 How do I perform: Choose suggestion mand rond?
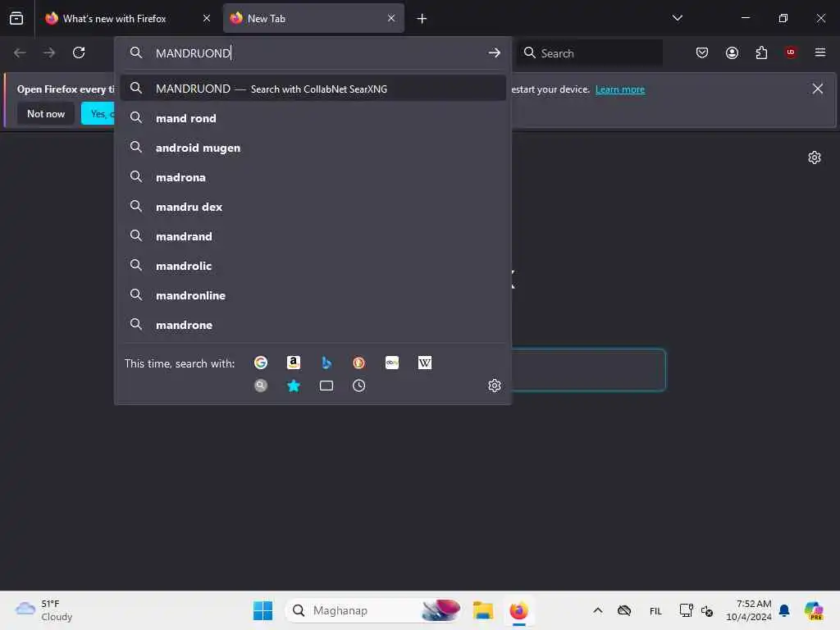(x=313, y=118)
